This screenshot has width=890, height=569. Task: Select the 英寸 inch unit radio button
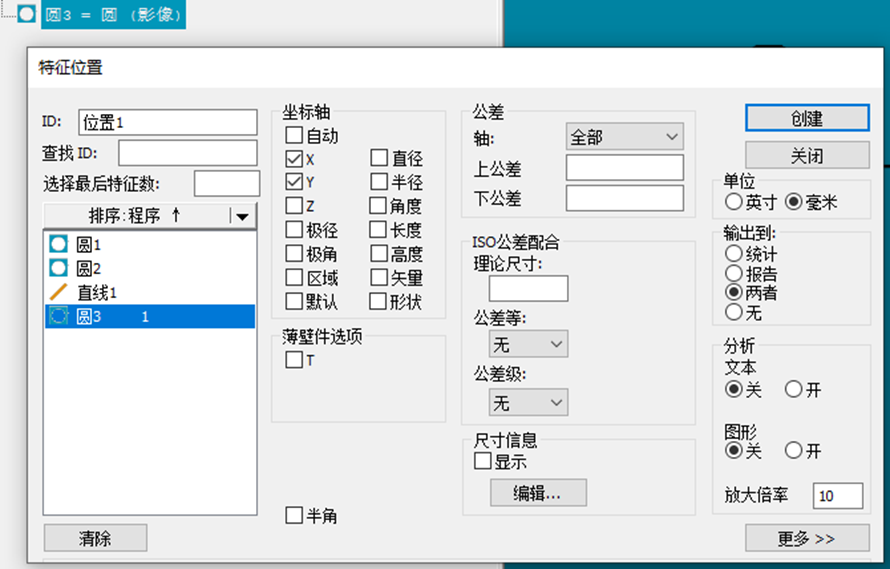(734, 202)
